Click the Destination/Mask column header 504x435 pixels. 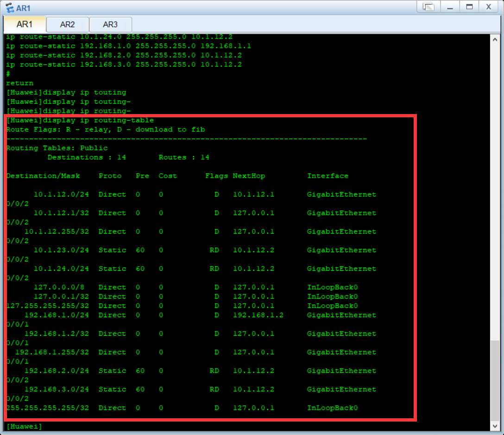[x=43, y=176]
